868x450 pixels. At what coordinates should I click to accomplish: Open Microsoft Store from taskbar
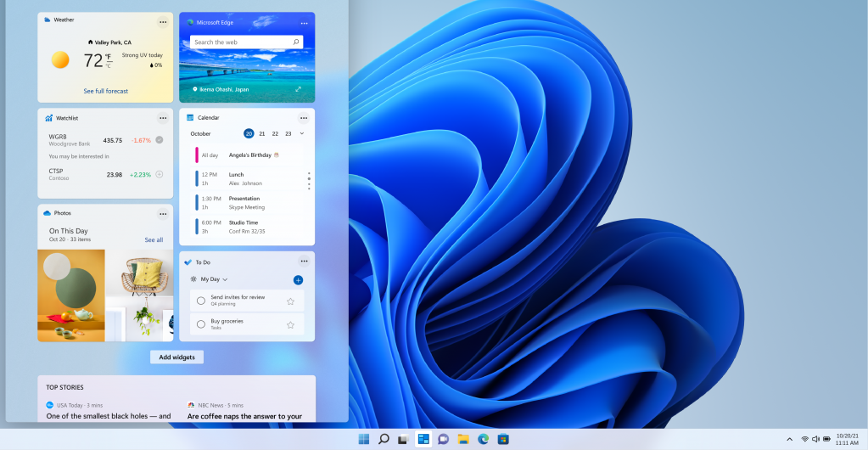[x=502, y=440]
